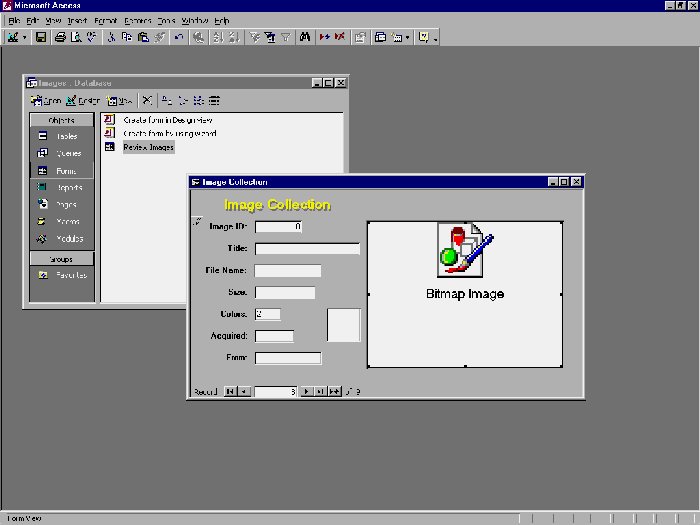Open the Records menu
This screenshot has width=700, height=525.
click(137, 20)
